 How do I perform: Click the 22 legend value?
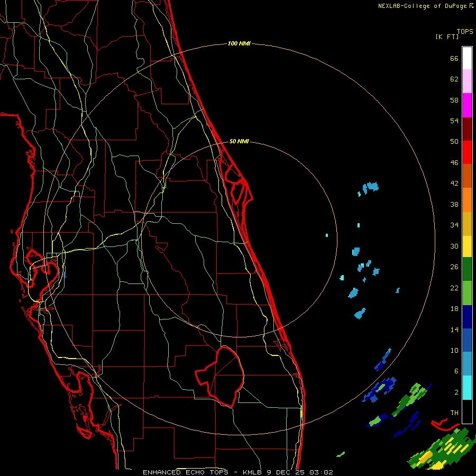pyautogui.click(x=454, y=288)
